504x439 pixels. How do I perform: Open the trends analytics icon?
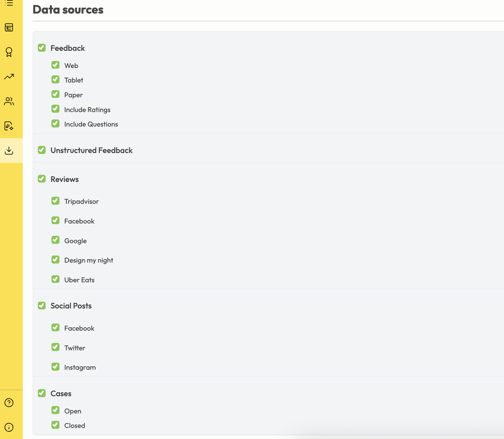pyautogui.click(x=9, y=77)
